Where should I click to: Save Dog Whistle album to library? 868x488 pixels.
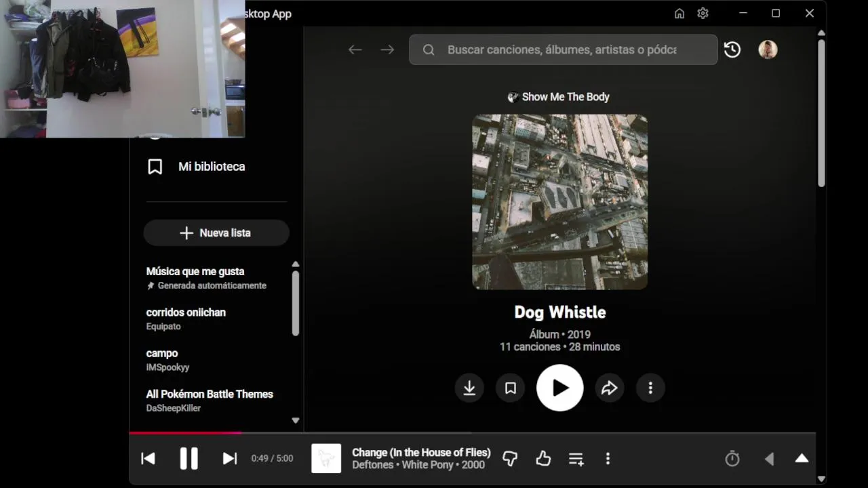(511, 388)
